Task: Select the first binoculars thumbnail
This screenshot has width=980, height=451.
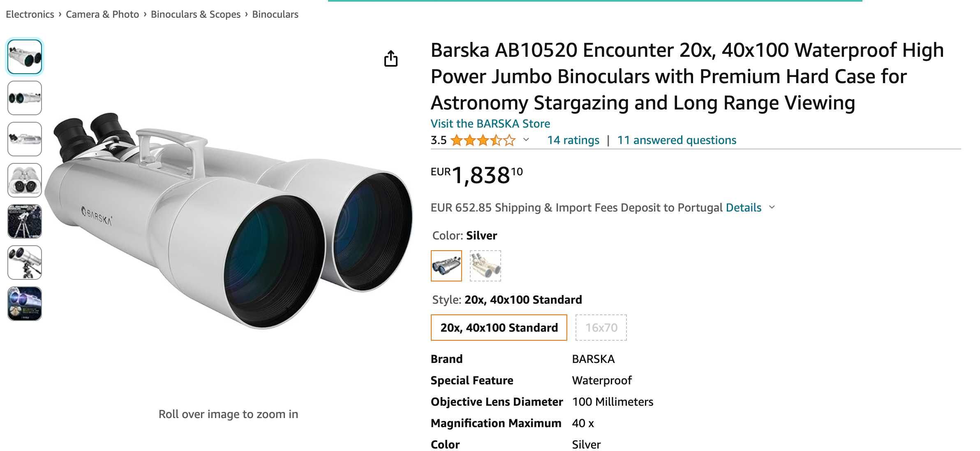Action: point(25,57)
